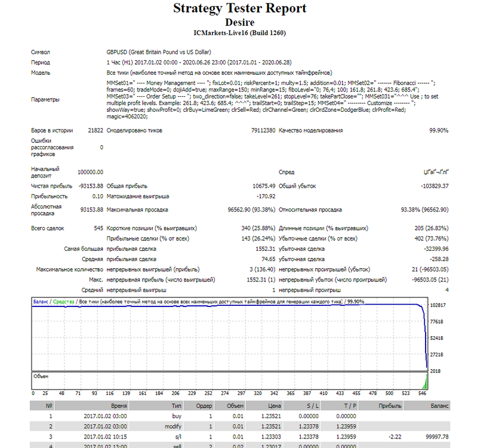Select gross loss value -103829.37
Screen dimensions: 496x448
pyautogui.click(x=435, y=186)
